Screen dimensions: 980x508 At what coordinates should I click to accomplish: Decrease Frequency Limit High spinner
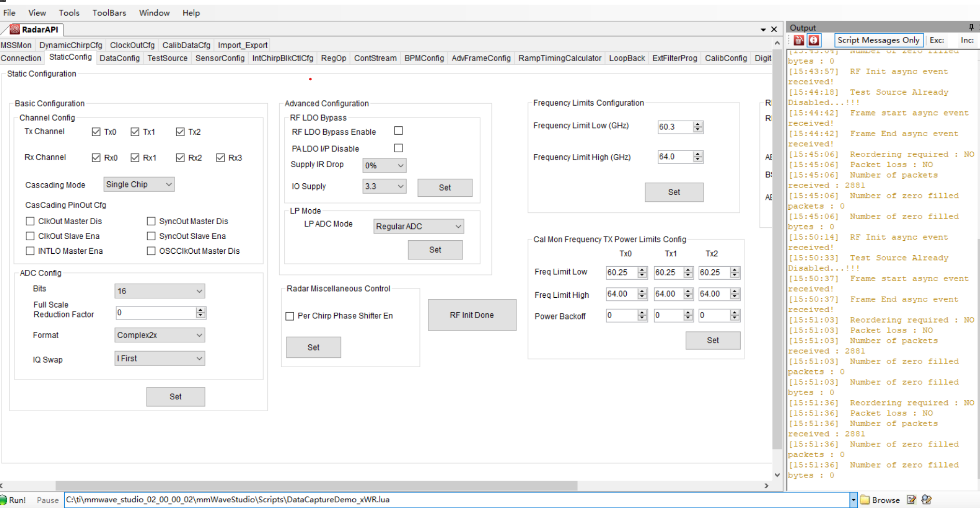698,159
